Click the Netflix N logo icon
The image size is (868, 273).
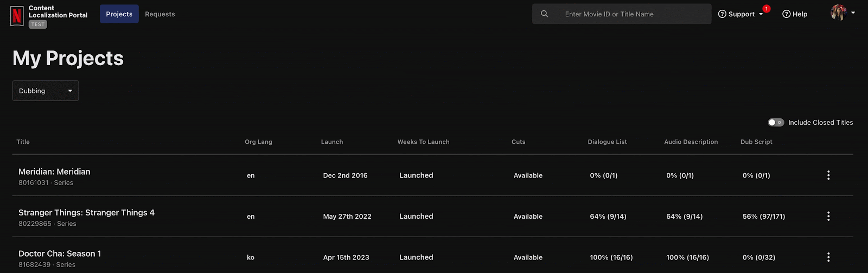point(17,16)
